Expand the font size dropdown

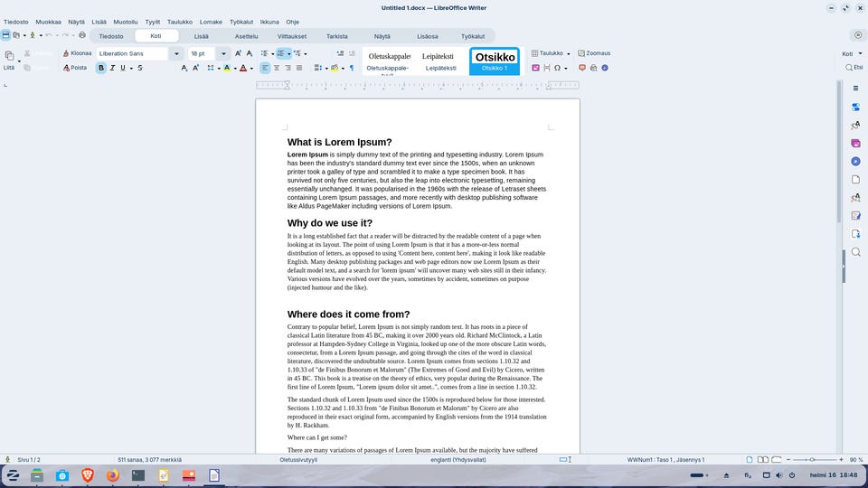point(223,53)
